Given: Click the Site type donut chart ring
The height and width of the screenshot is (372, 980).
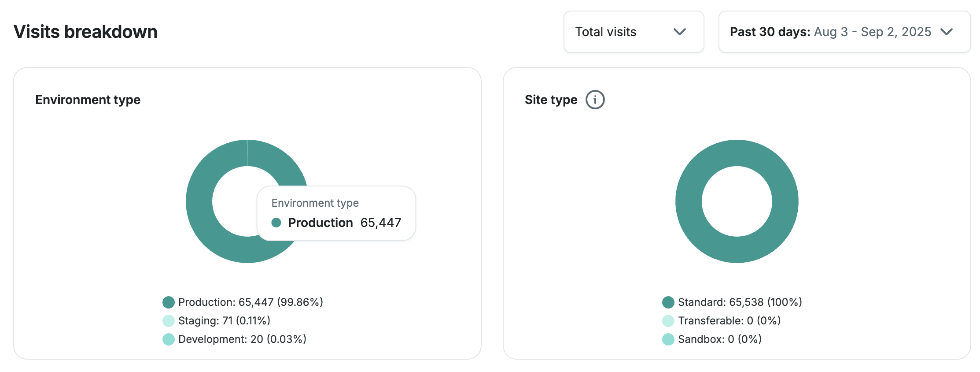Looking at the screenshot, I should tap(689, 201).
